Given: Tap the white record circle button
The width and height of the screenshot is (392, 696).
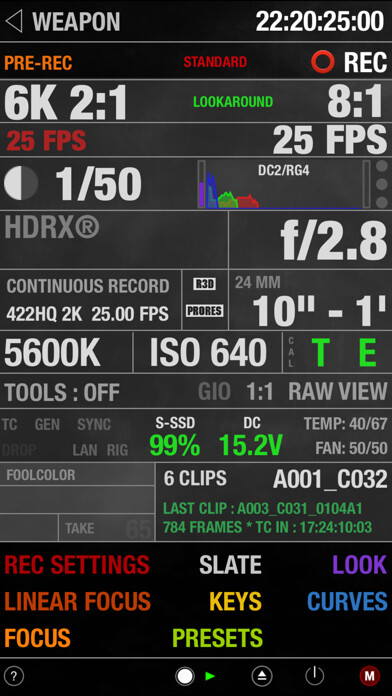Looking at the screenshot, I should click(x=185, y=676).
